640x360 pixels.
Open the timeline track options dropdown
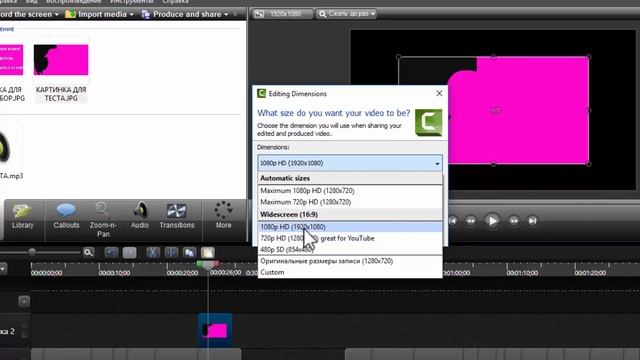[3, 269]
